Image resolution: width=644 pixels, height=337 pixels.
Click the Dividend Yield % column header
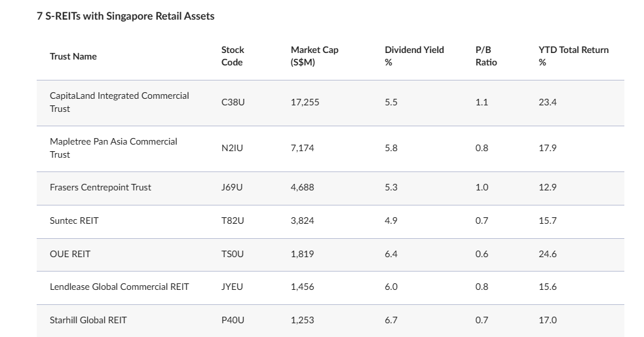pos(414,56)
